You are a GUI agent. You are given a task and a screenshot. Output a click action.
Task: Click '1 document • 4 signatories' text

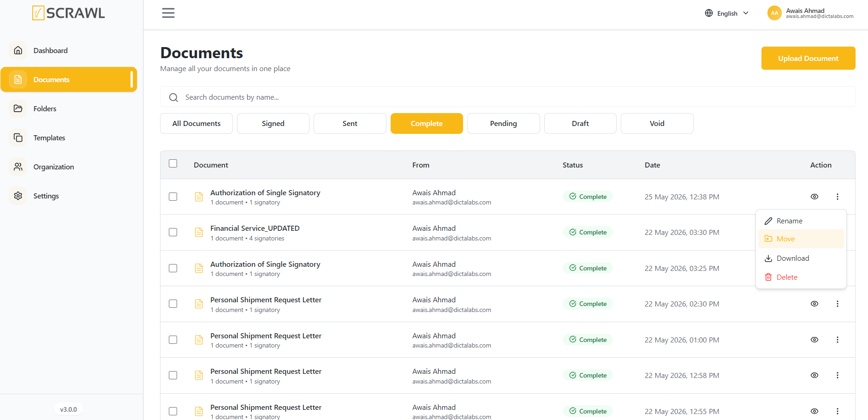(x=247, y=239)
